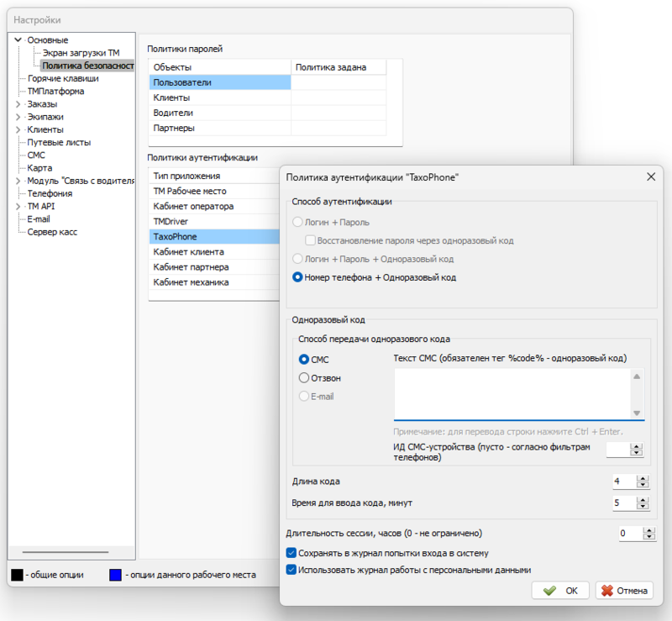Increase the Длина кода value
This screenshot has width=672, height=621.
pos(643,478)
